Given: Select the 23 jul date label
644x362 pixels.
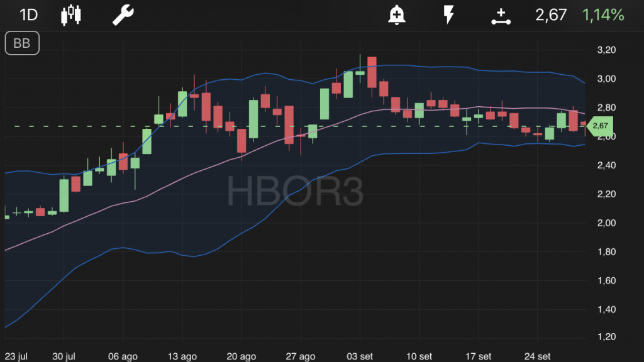Looking at the screenshot, I should 16,356.
